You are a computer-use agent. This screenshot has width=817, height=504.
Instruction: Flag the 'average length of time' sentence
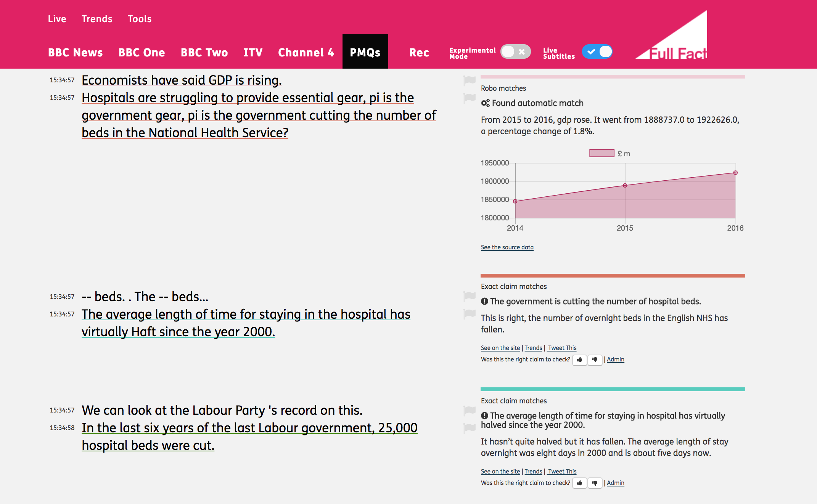tap(470, 314)
